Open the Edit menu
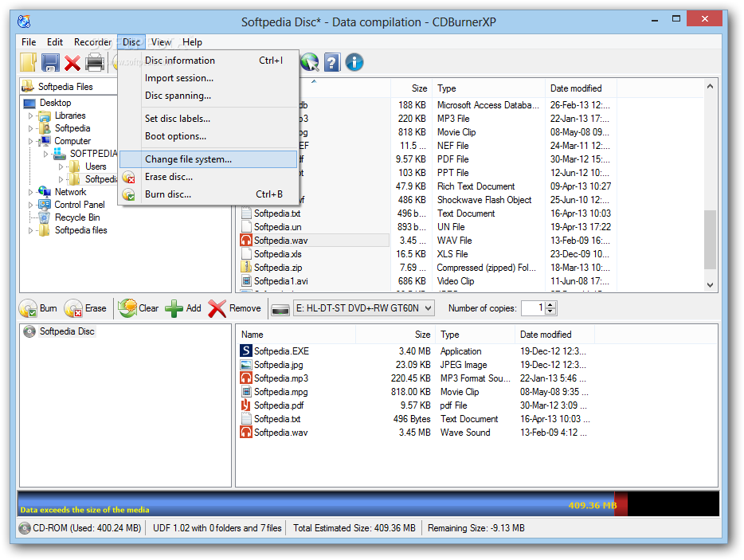Viewport: 744px width, 560px height. pyautogui.click(x=55, y=41)
